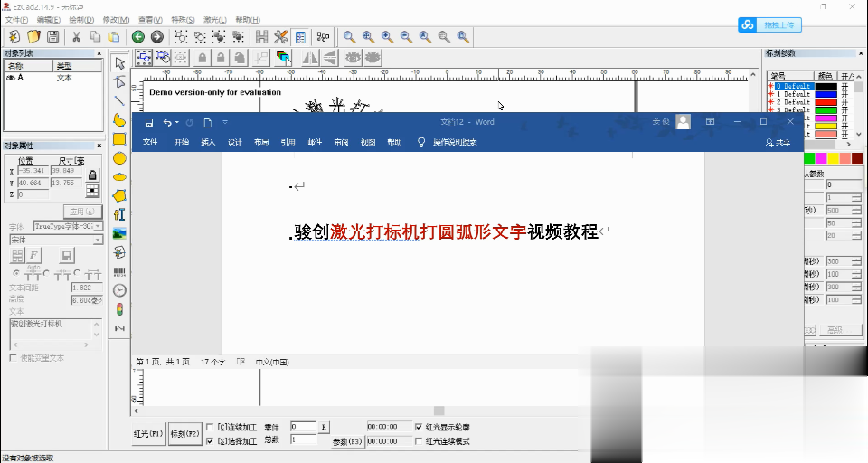868x463 pixels.
Task: Click the horizontal Mirror icon
Action: (310, 57)
